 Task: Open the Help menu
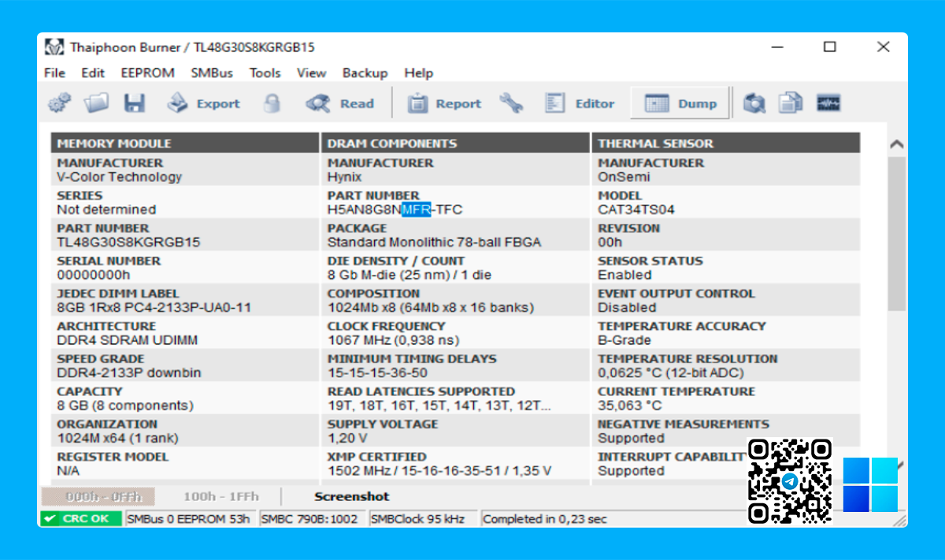pos(419,72)
